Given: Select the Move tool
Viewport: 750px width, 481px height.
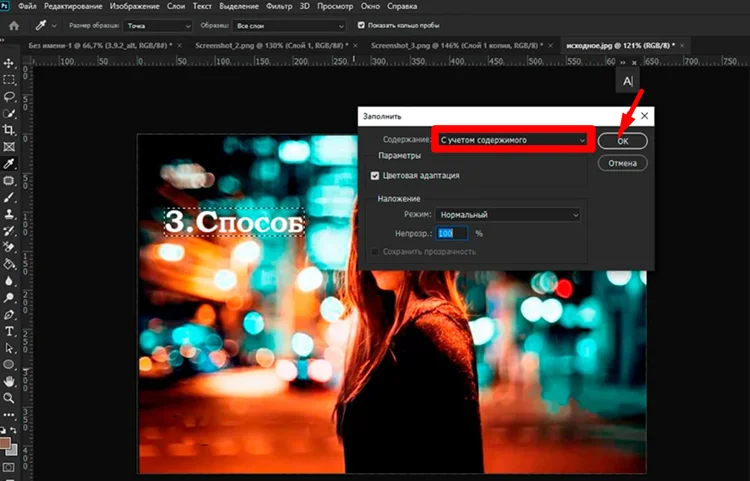Looking at the screenshot, I should coord(9,63).
